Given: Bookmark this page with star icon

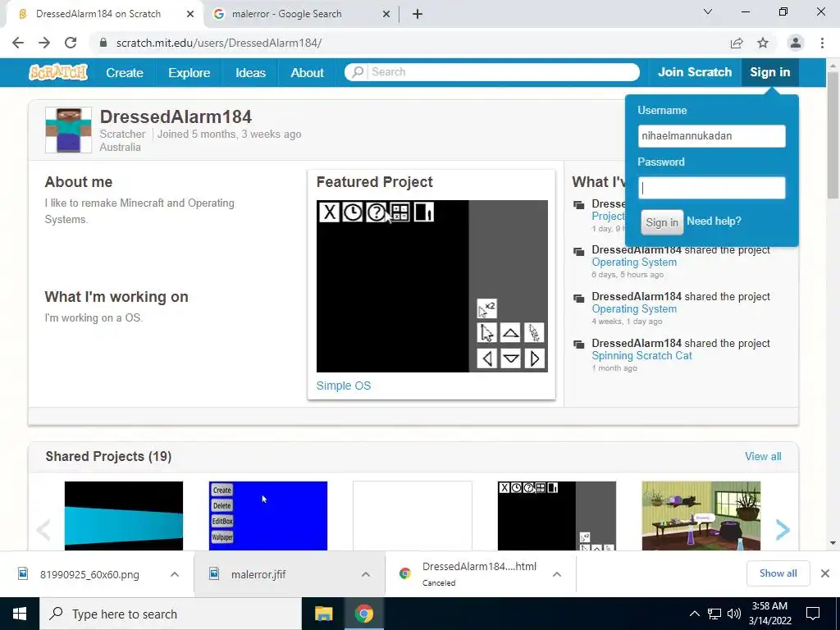Looking at the screenshot, I should (x=763, y=43).
